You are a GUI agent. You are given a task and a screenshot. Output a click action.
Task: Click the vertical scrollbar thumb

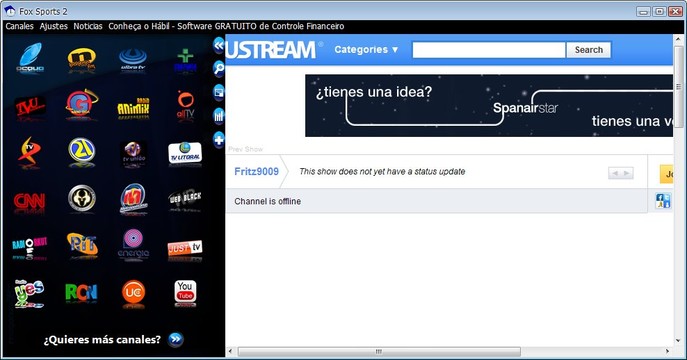678,87
